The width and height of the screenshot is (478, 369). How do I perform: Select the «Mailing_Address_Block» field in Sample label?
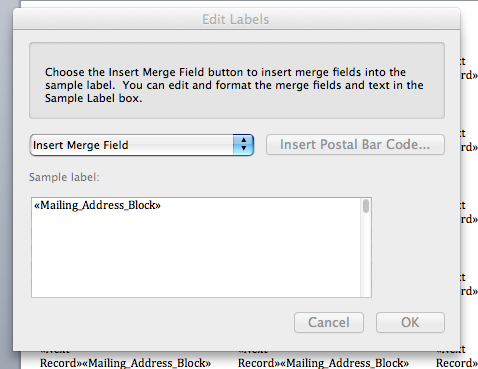97,205
